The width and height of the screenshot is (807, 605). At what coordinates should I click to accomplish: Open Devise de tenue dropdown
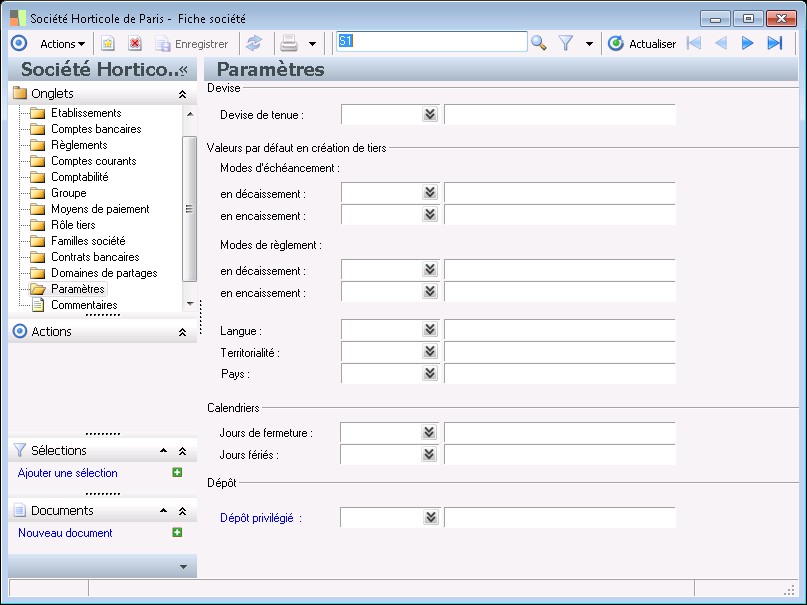click(430, 114)
